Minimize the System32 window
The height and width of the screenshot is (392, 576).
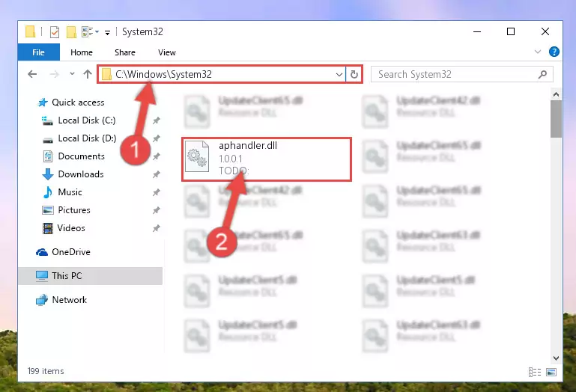click(x=477, y=32)
